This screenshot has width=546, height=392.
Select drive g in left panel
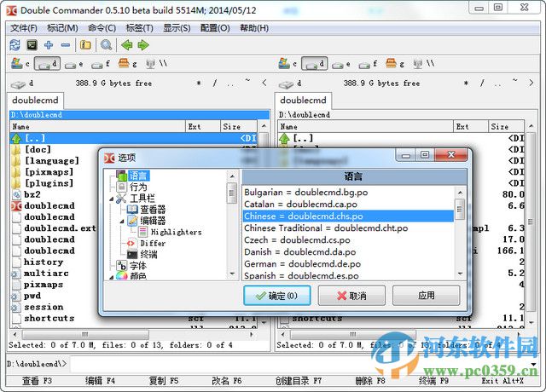(x=127, y=64)
